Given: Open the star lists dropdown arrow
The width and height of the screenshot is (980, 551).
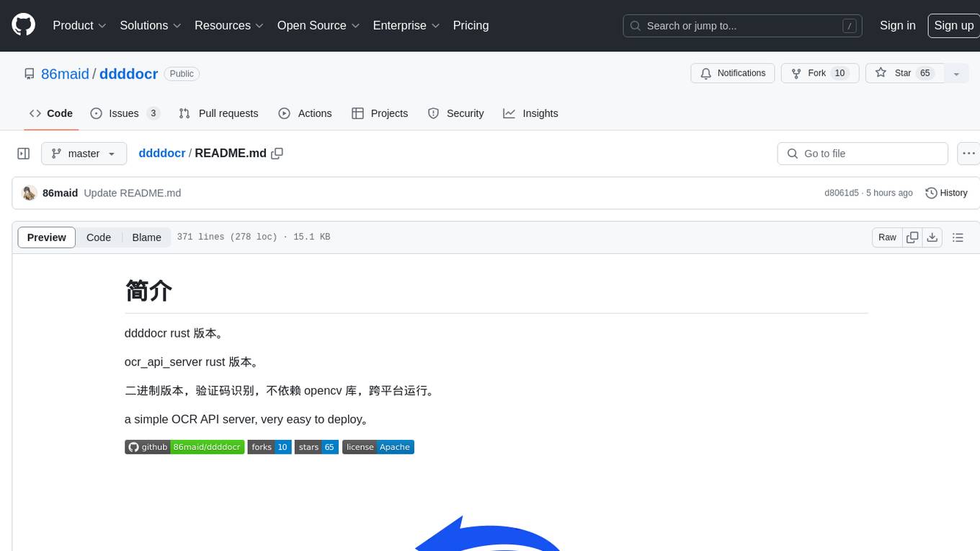Looking at the screenshot, I should click(956, 74).
